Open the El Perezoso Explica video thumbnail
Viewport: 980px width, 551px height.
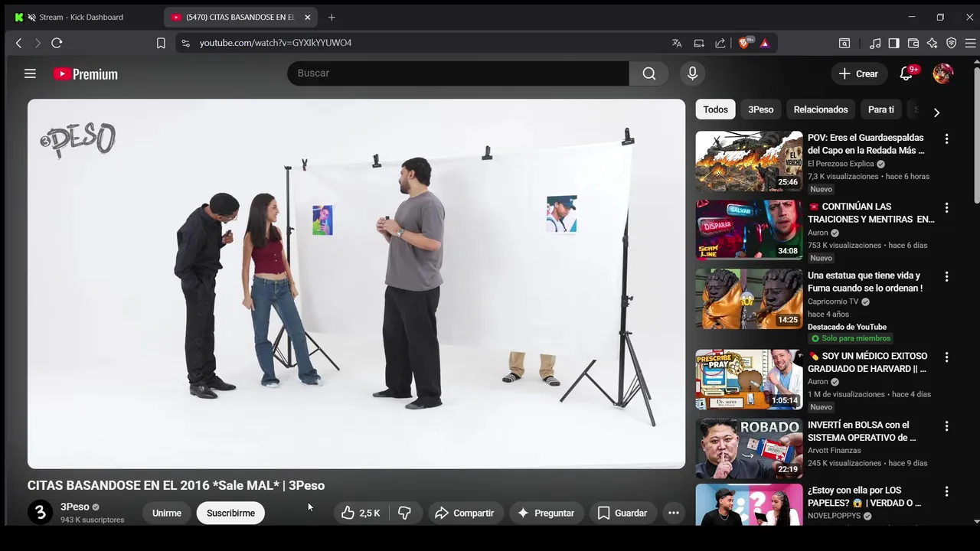(749, 161)
